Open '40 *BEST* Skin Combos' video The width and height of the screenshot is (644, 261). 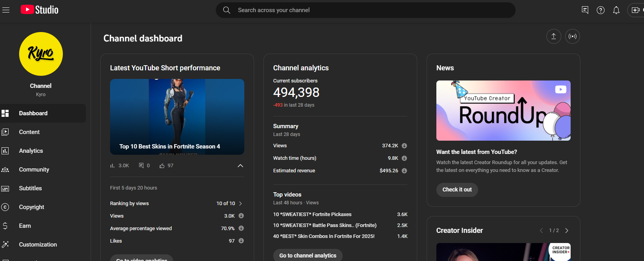tap(324, 236)
